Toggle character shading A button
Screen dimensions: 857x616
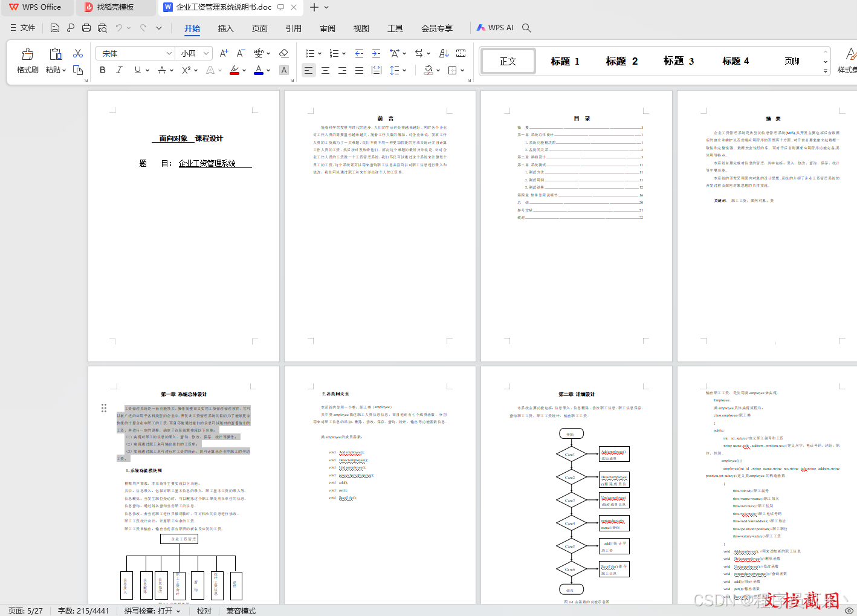[284, 70]
